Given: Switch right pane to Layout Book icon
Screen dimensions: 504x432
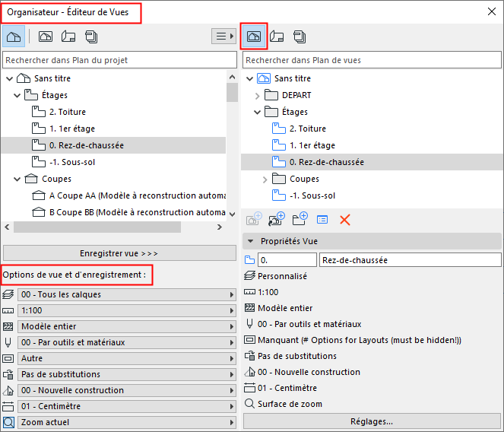Looking at the screenshot, I should tap(277, 37).
